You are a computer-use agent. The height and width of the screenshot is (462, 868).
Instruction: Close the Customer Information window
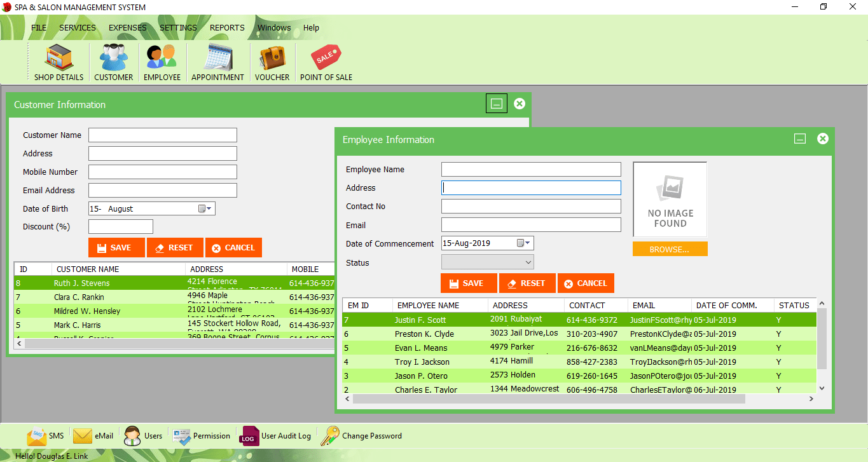click(520, 103)
